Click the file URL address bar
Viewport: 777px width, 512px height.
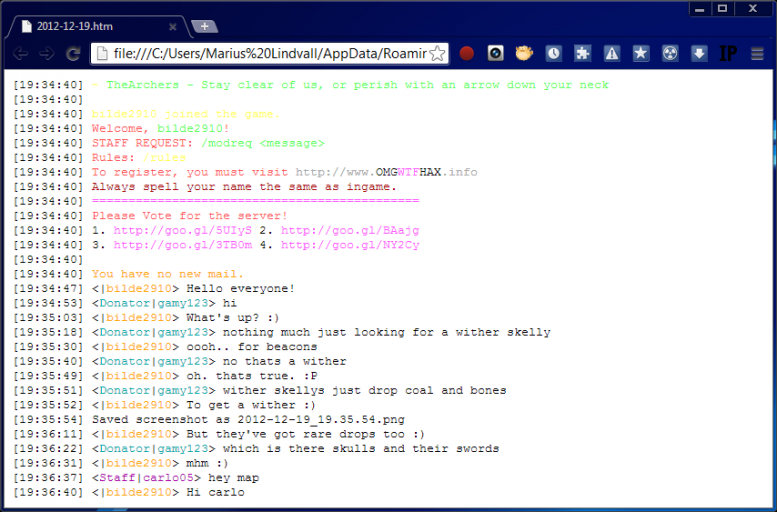click(270, 54)
